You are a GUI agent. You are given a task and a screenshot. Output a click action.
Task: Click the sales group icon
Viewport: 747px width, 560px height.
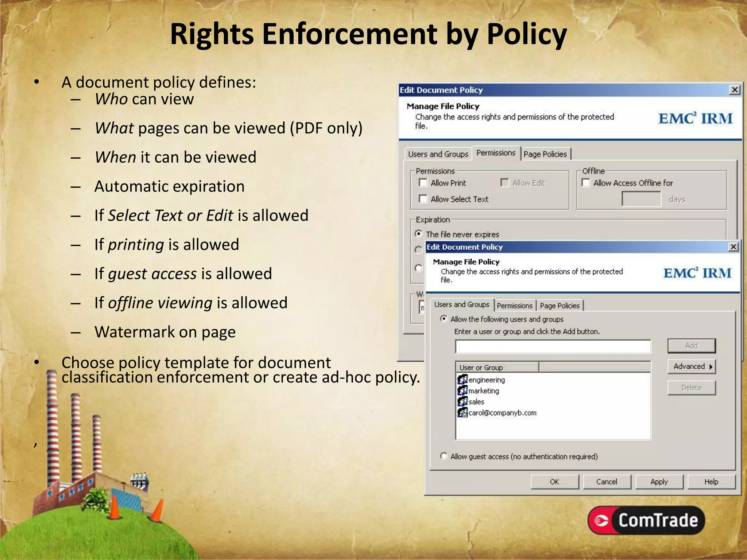[x=462, y=401]
